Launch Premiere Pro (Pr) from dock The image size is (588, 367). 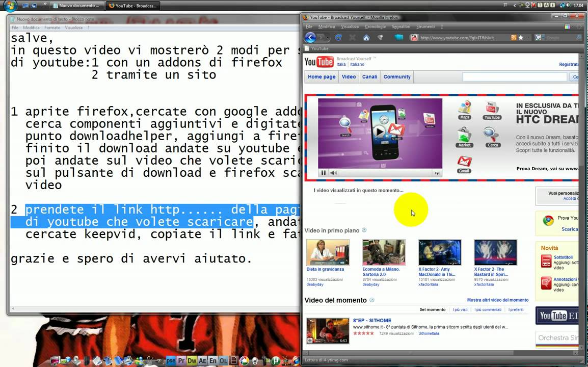pyautogui.click(x=181, y=360)
